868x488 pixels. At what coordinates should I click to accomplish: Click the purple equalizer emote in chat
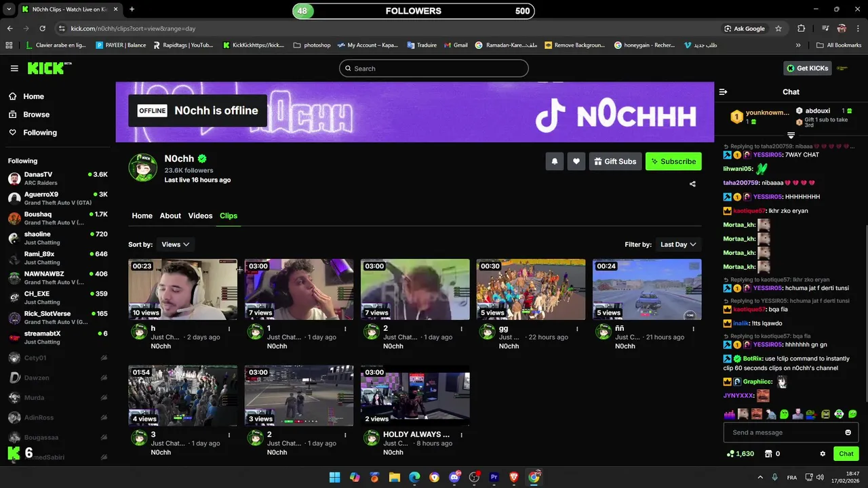click(729, 413)
